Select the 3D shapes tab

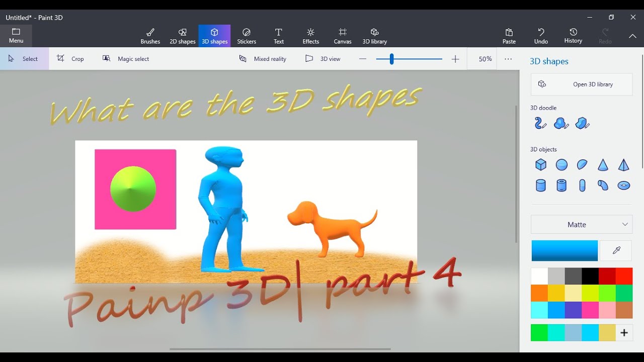[x=215, y=36]
